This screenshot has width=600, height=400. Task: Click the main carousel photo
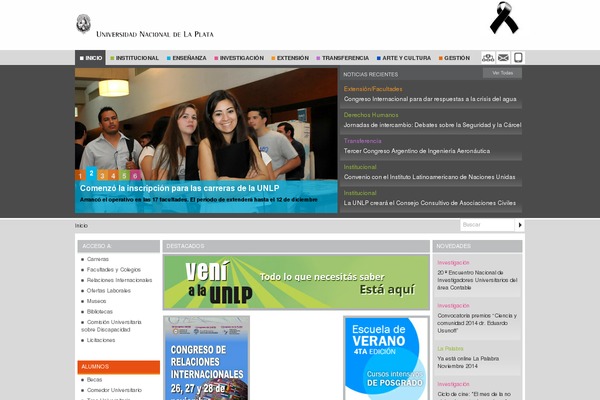point(206,124)
